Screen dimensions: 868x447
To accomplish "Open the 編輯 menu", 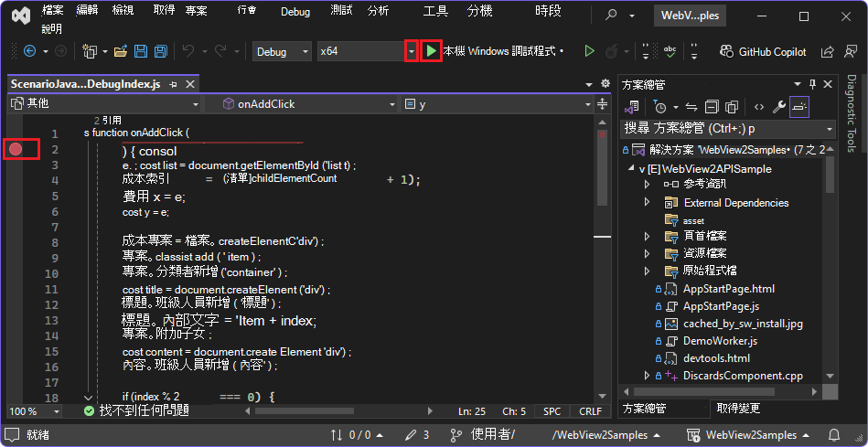I will point(86,10).
